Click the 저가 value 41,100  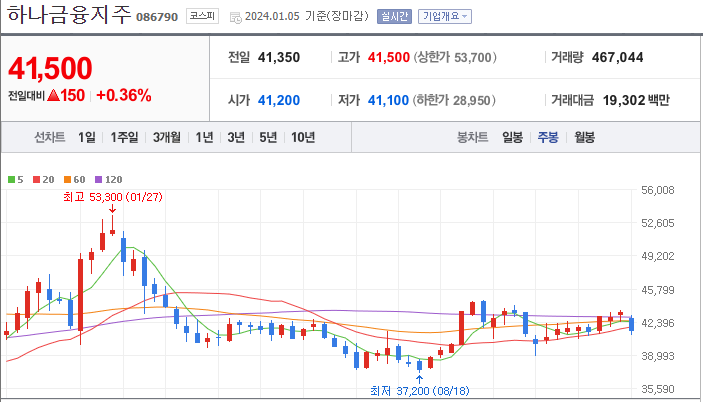388,100
